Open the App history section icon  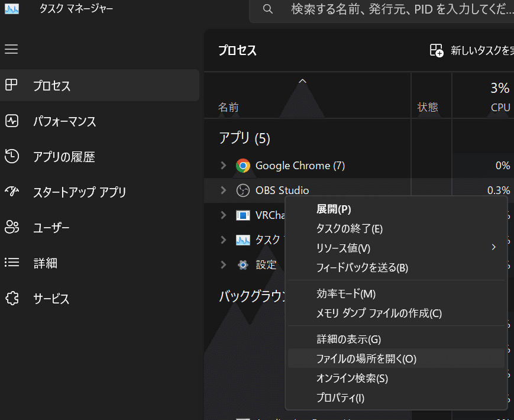[x=12, y=156]
